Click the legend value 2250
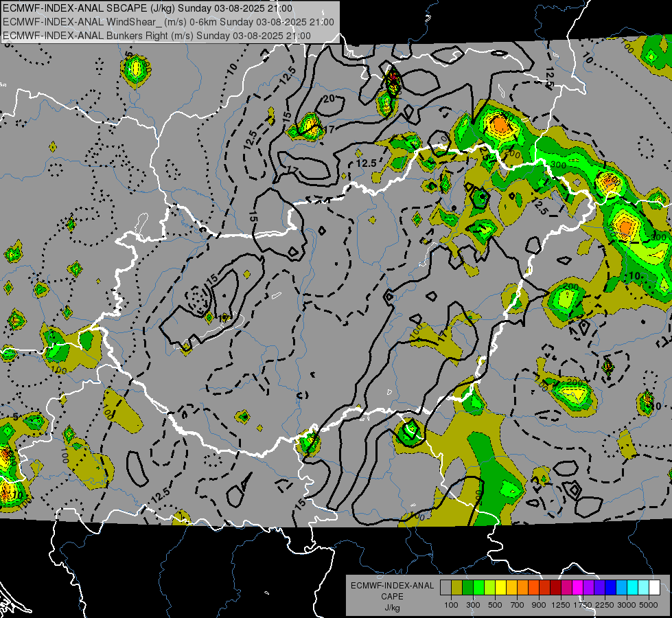The width and height of the screenshot is (672, 618). [x=605, y=605]
